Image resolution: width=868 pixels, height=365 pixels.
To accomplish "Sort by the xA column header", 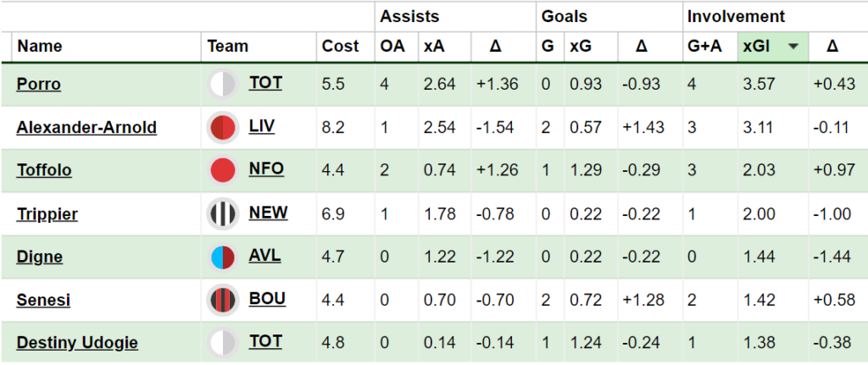I will coord(433,47).
